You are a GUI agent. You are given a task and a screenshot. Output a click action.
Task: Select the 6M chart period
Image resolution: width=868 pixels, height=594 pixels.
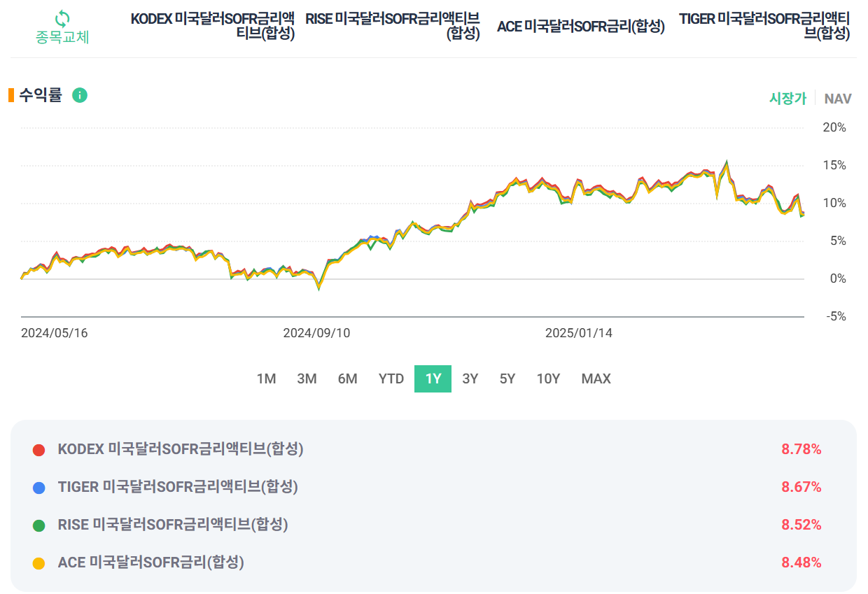tap(348, 379)
